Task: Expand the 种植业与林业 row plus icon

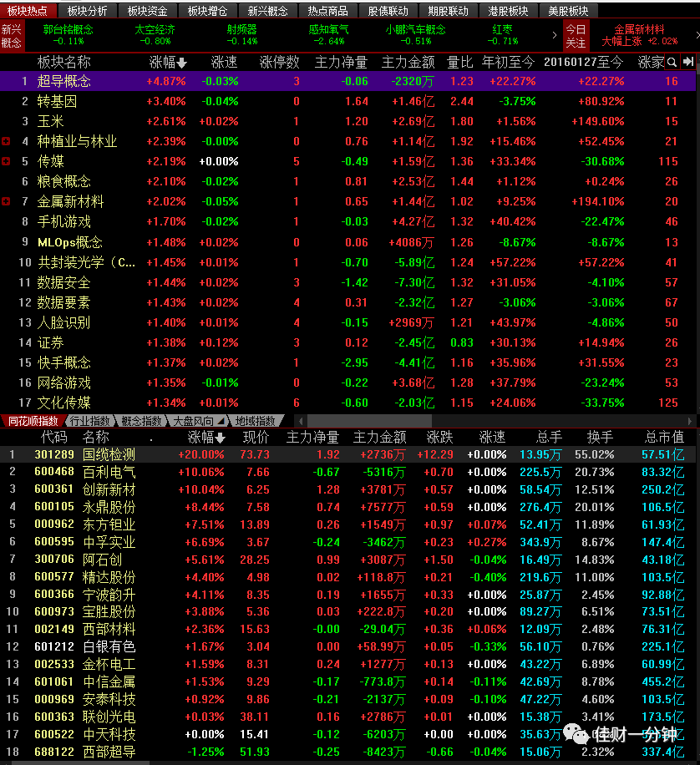Action: (6, 141)
